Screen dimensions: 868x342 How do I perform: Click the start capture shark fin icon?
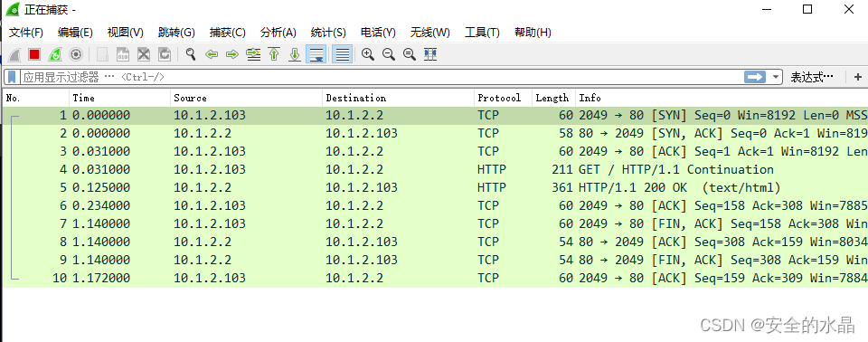click(14, 54)
